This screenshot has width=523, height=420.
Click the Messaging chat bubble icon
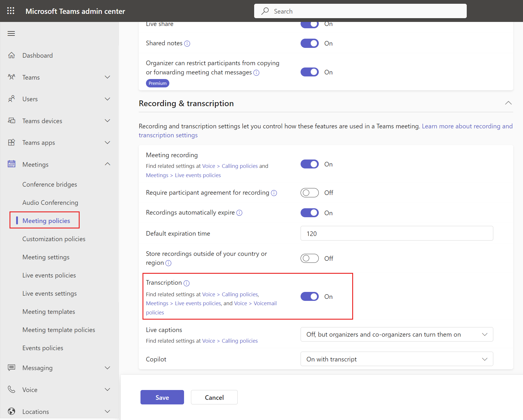pos(12,367)
